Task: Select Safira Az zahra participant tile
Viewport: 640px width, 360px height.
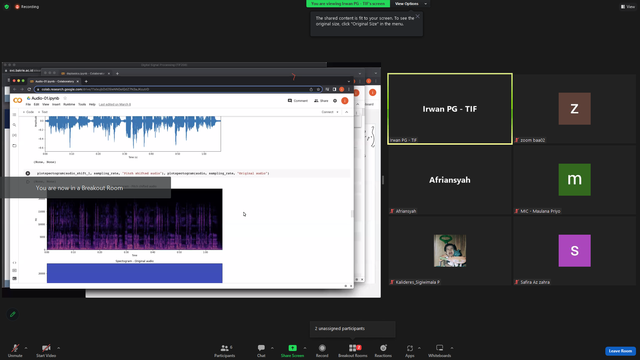Action: 575,251
